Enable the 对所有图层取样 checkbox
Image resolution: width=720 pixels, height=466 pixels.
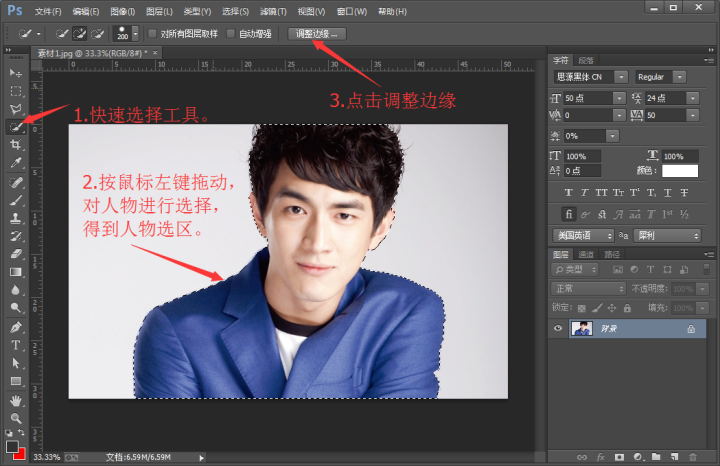(x=153, y=34)
